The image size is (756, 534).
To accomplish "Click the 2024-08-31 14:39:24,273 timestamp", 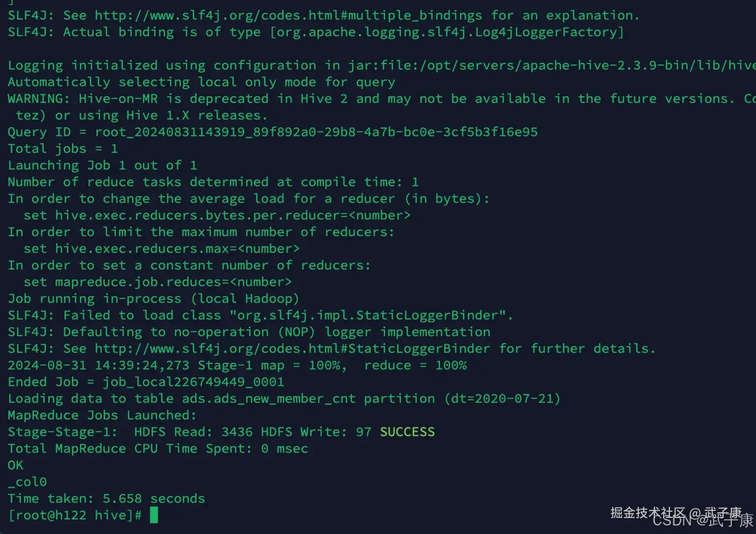I will (x=98, y=365).
